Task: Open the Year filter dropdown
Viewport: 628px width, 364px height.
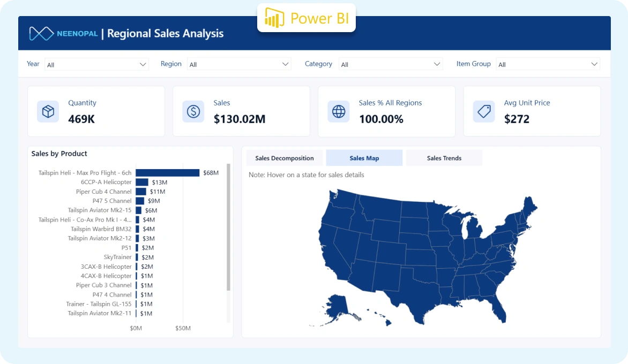Action: coord(96,64)
